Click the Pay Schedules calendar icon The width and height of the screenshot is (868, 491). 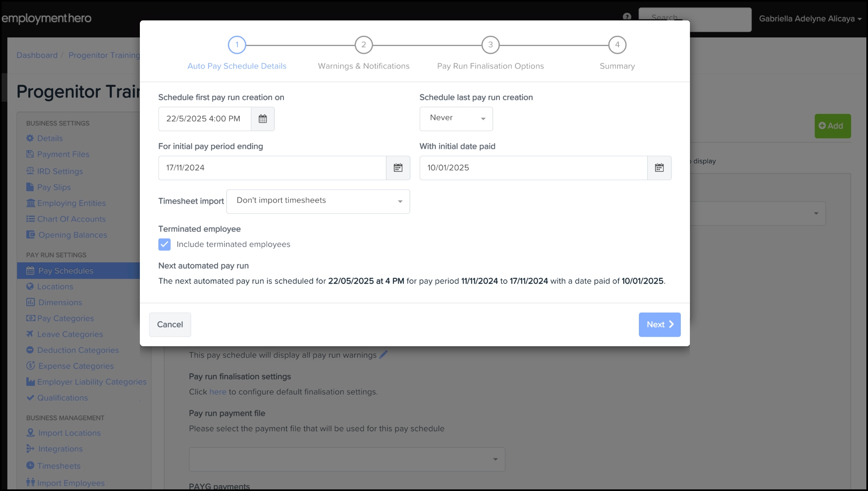pyautogui.click(x=30, y=271)
